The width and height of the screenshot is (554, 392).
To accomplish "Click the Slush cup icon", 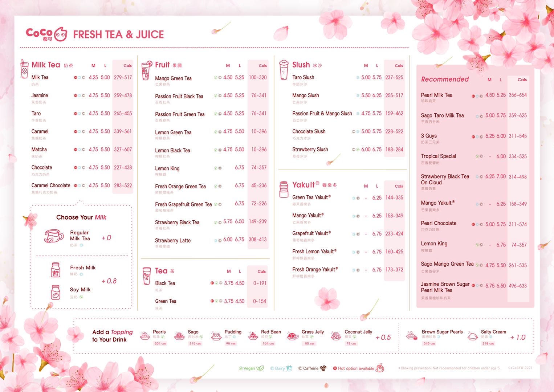I will click(283, 70).
